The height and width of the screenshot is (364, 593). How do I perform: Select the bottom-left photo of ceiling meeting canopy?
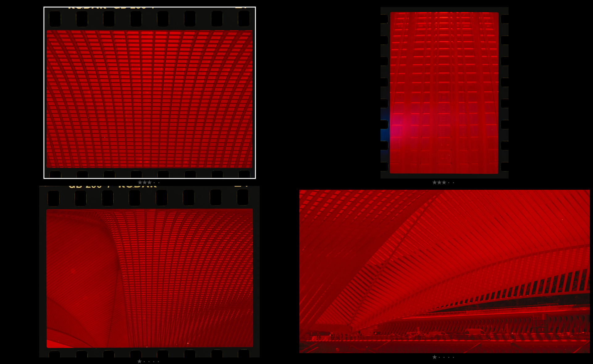(149, 278)
